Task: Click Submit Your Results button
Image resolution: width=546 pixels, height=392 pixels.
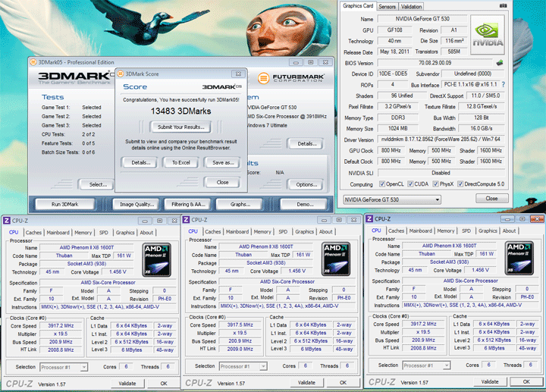Action: point(181,127)
